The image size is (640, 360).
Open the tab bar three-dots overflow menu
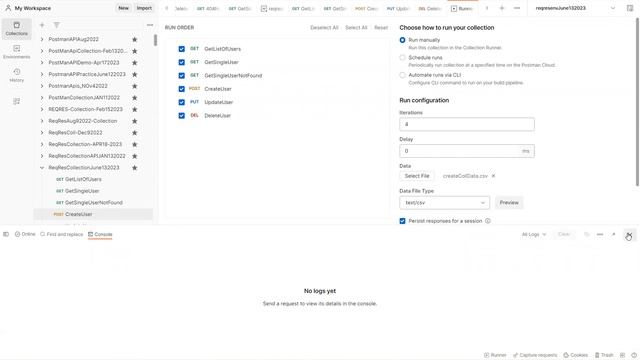coord(517,8)
